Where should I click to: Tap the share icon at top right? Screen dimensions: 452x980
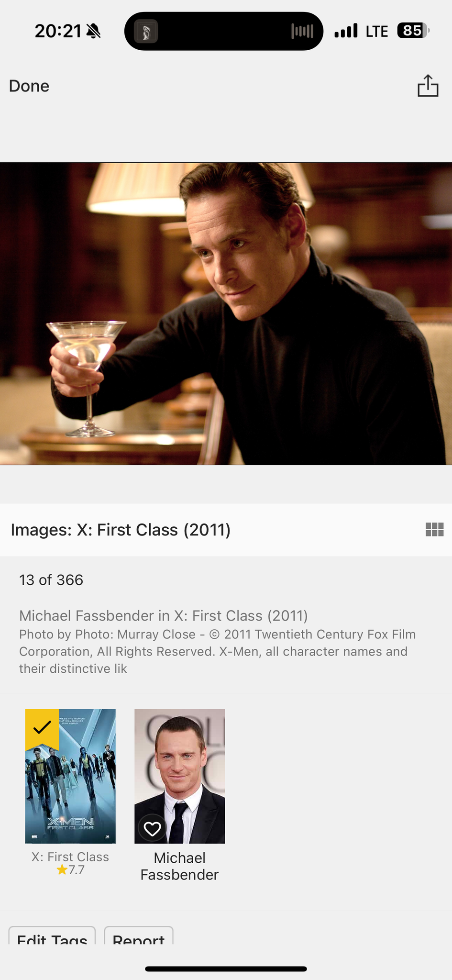[x=428, y=86]
